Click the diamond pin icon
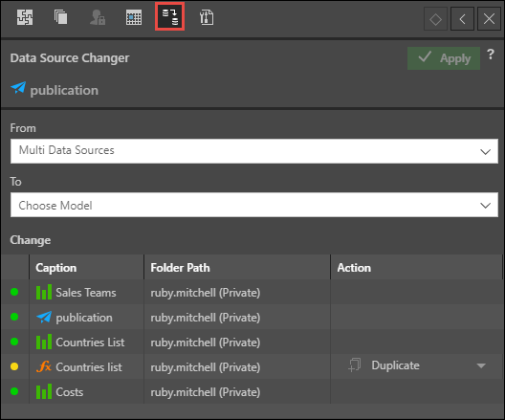 pyautogui.click(x=436, y=19)
